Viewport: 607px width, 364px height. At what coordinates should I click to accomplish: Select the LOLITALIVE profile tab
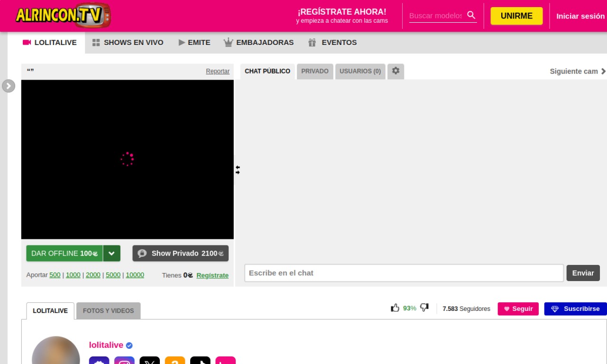tap(50, 311)
